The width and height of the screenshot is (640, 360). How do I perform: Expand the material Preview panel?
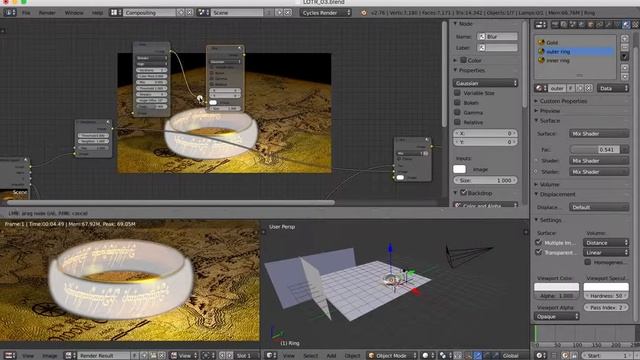click(536, 111)
